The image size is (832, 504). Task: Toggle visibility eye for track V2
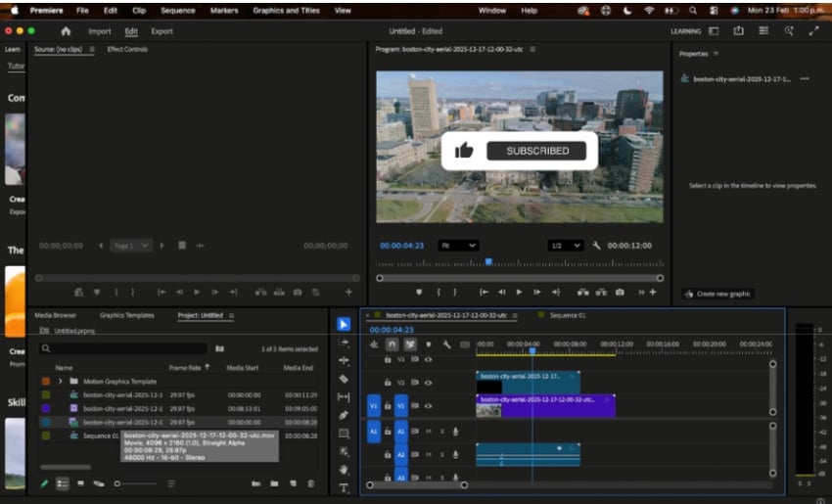(428, 383)
